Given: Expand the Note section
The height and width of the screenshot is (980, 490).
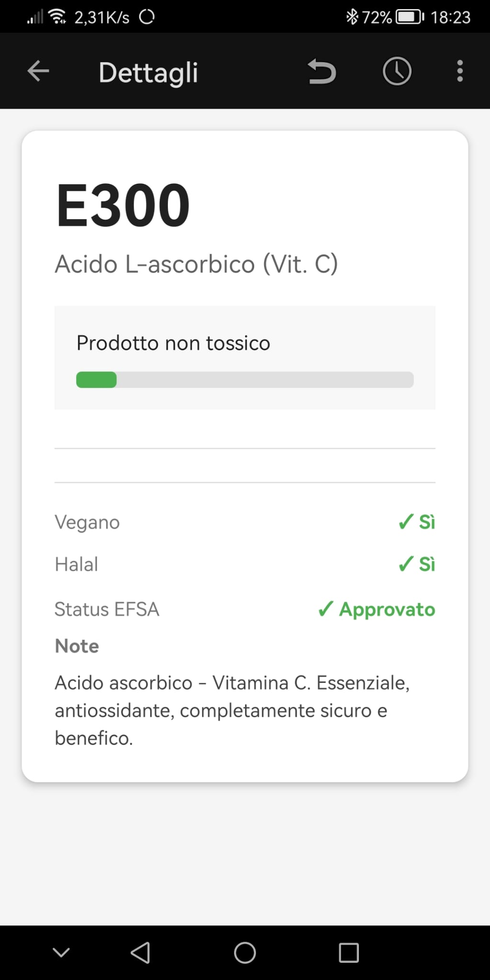Looking at the screenshot, I should 77,645.
